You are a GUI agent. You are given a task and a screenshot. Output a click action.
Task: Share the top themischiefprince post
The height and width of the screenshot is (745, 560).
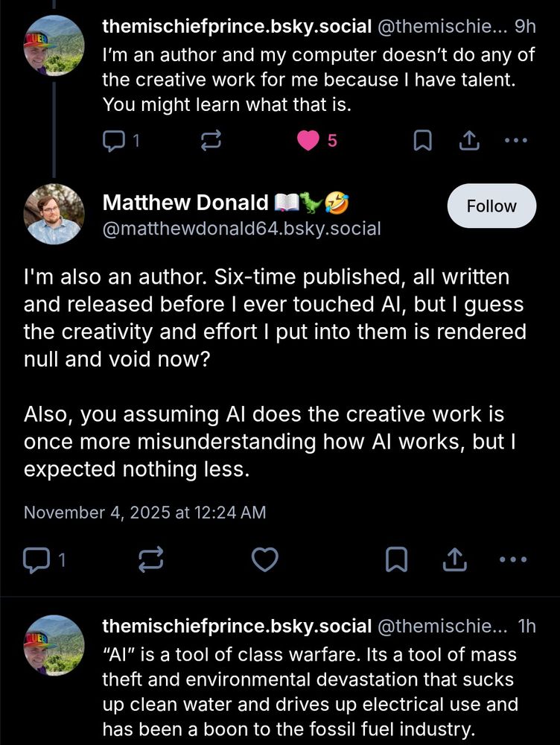tap(470, 140)
